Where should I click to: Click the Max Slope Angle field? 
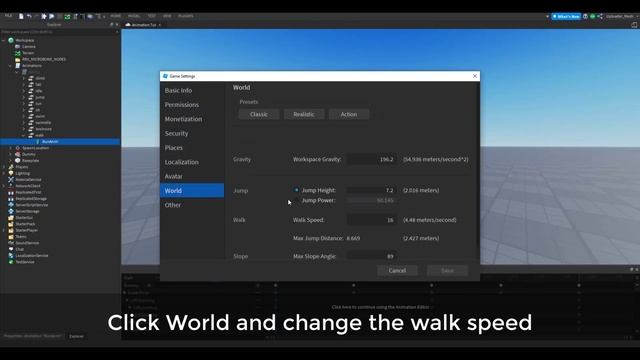371,256
